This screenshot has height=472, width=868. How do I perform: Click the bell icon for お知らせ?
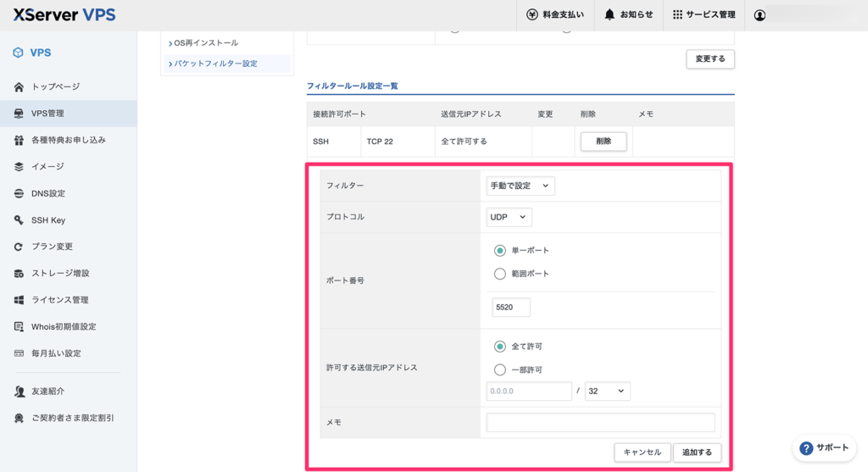tap(609, 15)
